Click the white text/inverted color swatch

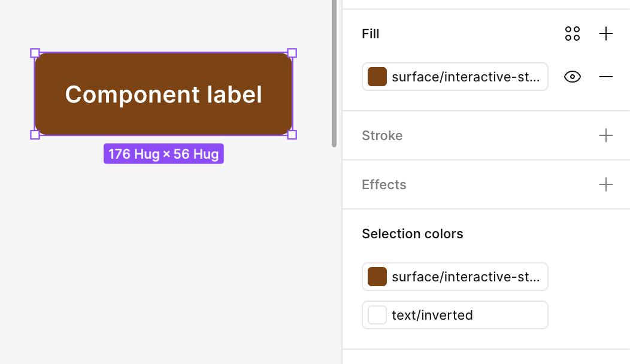377,314
